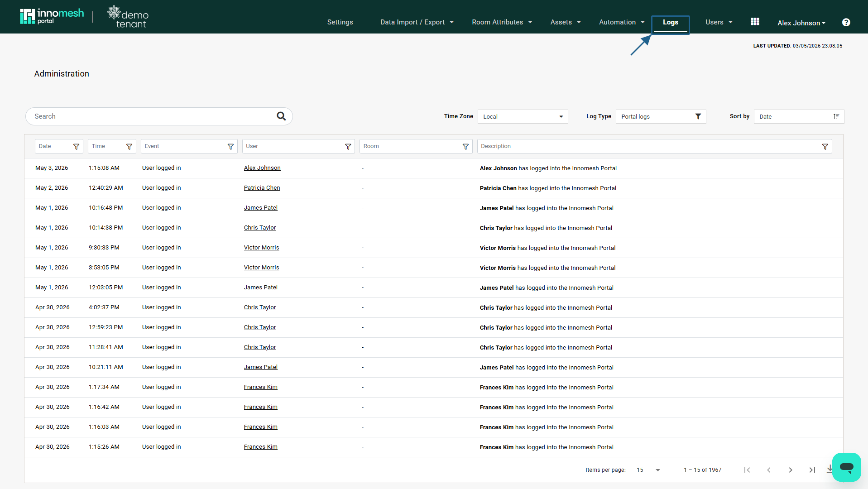868x489 pixels.
Task: Click the '9:30:33 PM' time cell
Action: click(x=104, y=248)
